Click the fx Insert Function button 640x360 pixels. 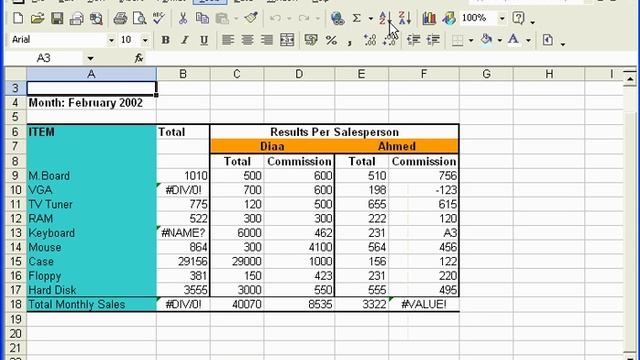pyautogui.click(x=139, y=58)
